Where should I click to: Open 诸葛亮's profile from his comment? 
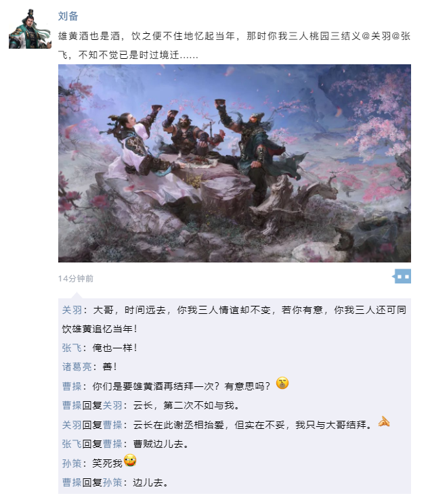tap(77, 367)
